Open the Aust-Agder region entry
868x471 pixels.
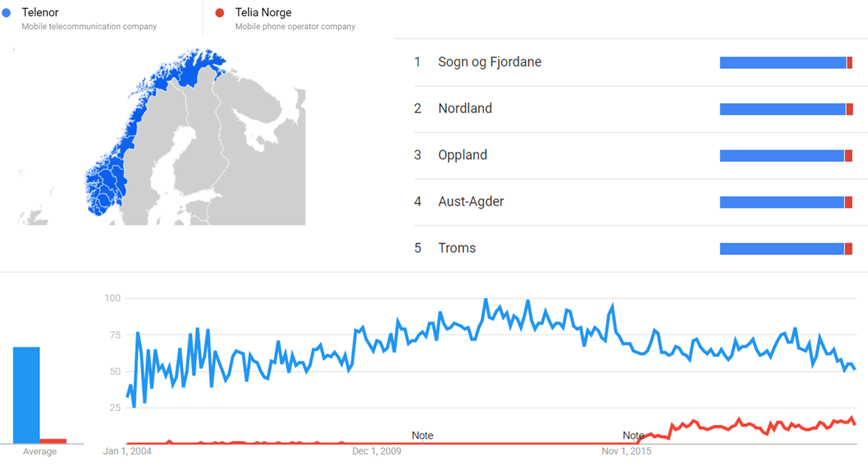pyautogui.click(x=471, y=202)
